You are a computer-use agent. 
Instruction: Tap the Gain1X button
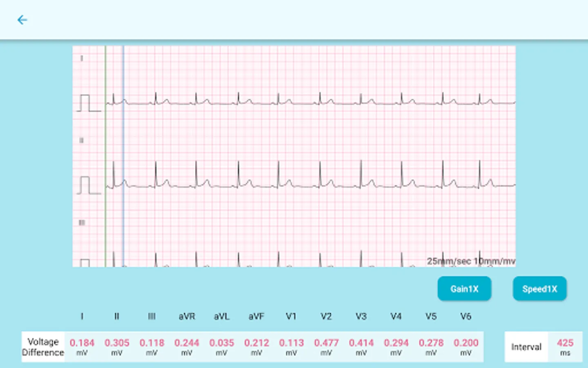point(464,289)
